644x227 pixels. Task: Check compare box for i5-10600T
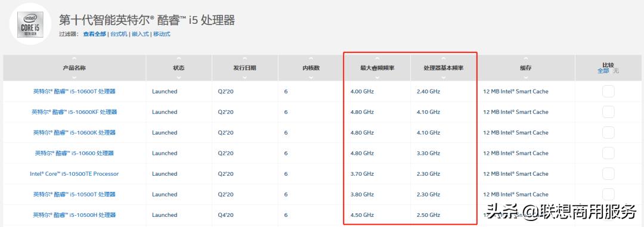[608, 91]
